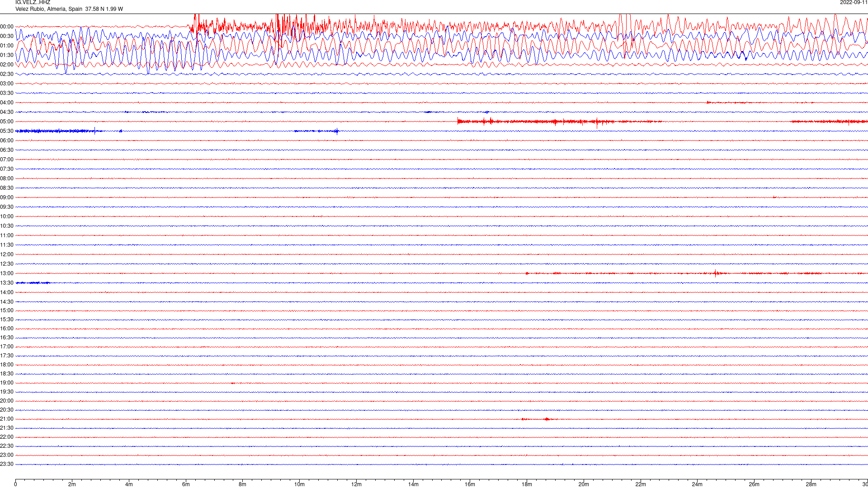Click the 12m axis tick label
868x488 pixels.
[356, 484]
